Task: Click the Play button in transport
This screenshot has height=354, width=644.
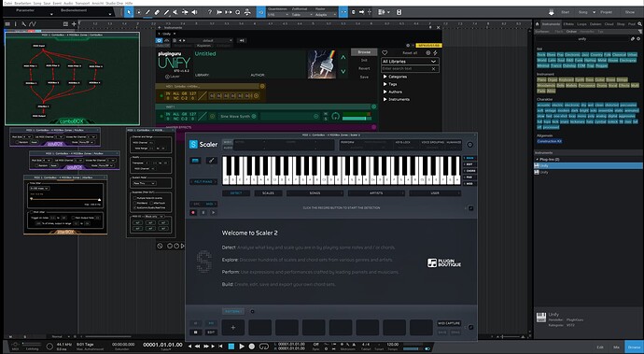Action: coord(242,347)
